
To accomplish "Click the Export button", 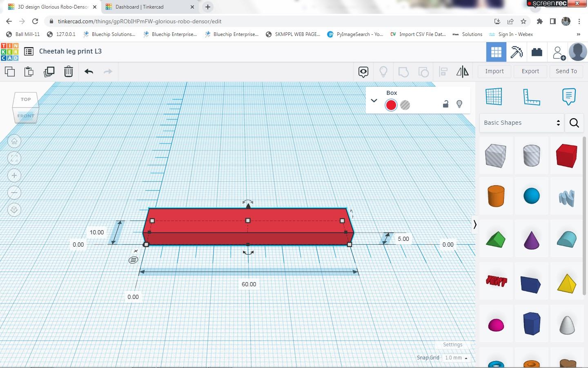I will (530, 71).
